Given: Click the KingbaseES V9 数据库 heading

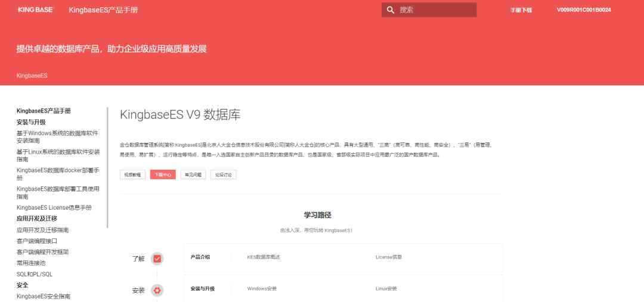Looking at the screenshot, I should (x=180, y=114).
